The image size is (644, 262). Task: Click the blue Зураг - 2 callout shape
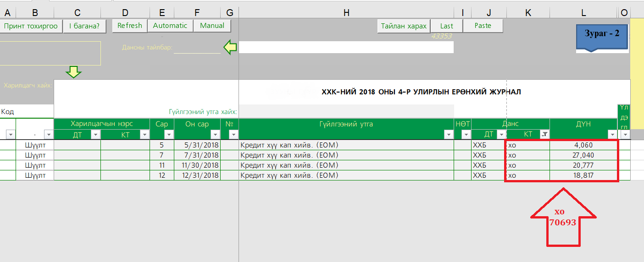click(602, 38)
